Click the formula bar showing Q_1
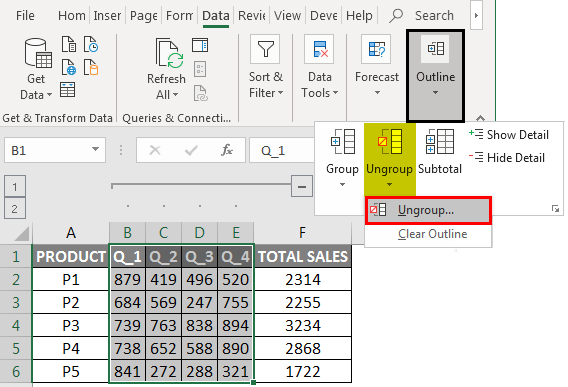 click(x=281, y=150)
